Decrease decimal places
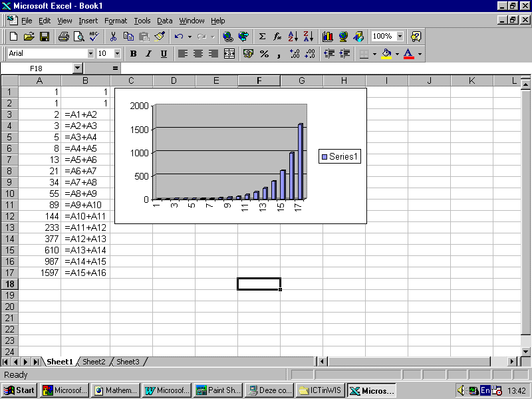The image size is (532, 399). pos(310,54)
